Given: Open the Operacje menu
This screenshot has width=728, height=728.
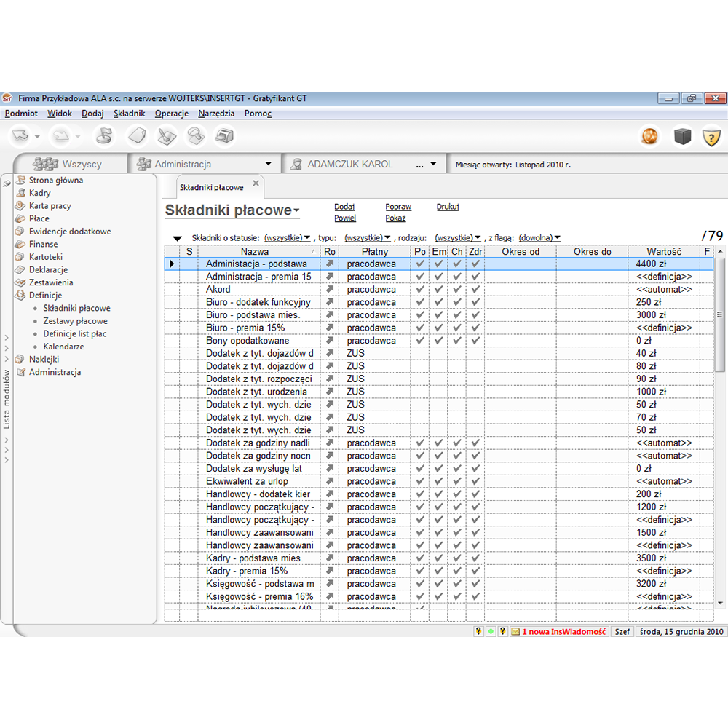Looking at the screenshot, I should click(171, 114).
